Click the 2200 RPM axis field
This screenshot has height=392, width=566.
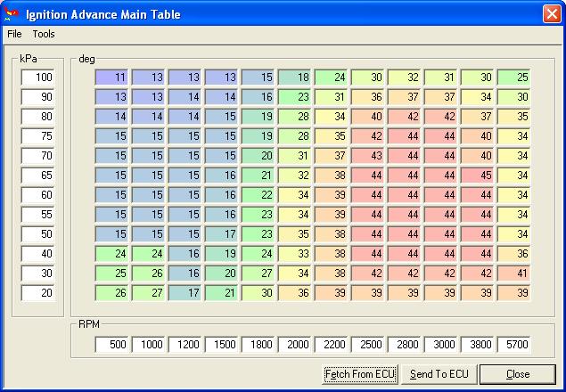[x=331, y=345]
